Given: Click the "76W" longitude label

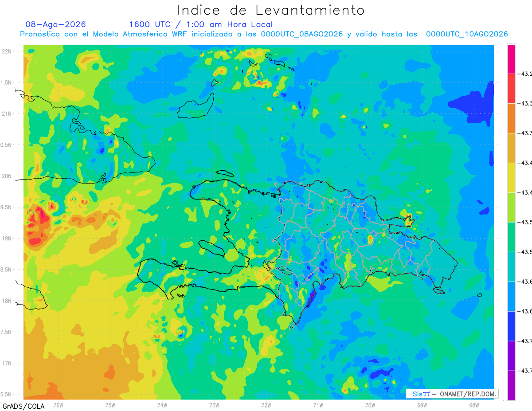Looking at the screenshot, I should click(x=58, y=405).
